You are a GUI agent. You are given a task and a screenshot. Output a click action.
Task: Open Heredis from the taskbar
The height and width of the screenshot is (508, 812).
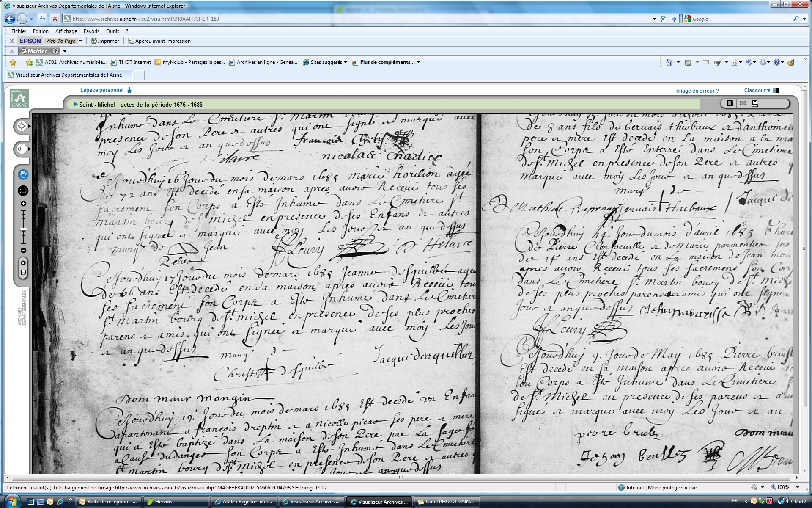176,502
